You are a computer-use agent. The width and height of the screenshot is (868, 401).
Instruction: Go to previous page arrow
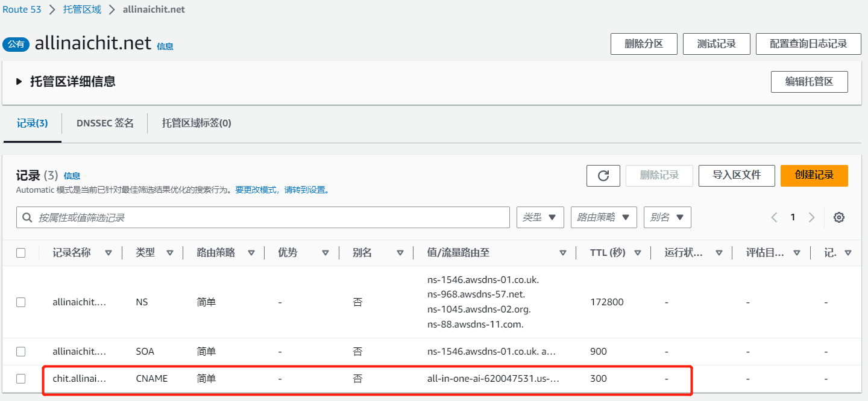(775, 217)
